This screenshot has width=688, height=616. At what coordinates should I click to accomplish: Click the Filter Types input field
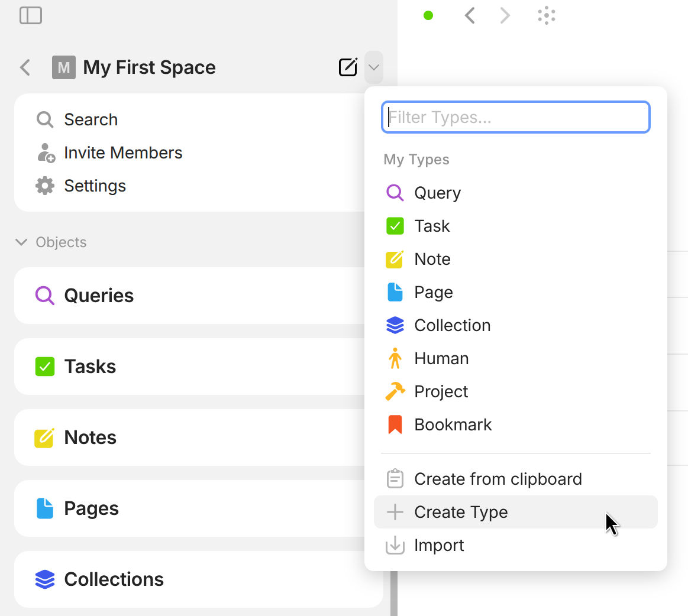pyautogui.click(x=516, y=117)
